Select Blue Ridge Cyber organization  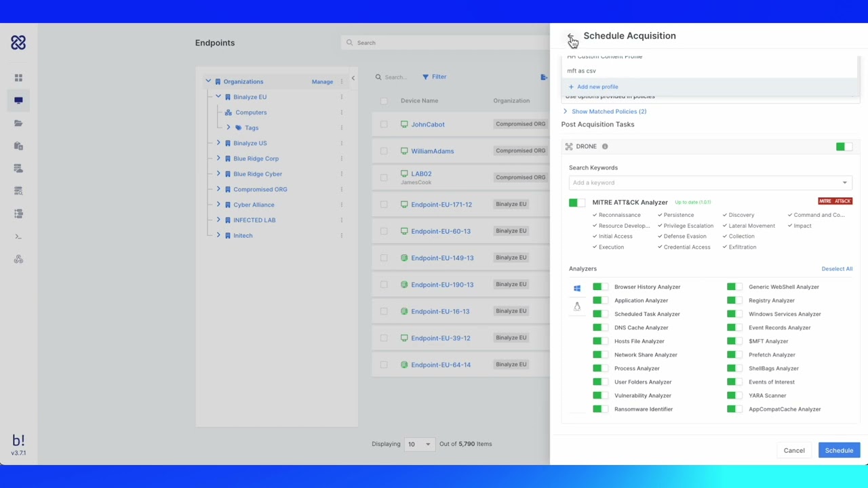[258, 174]
